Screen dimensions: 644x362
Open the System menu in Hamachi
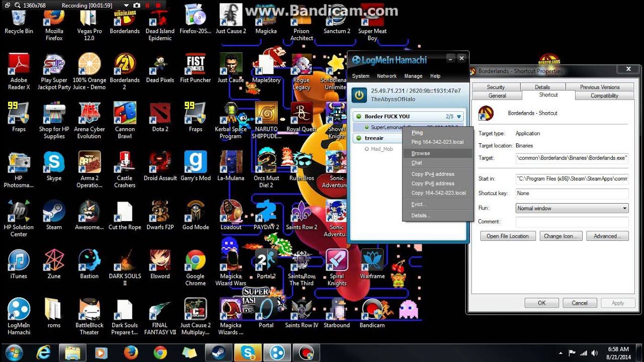(x=360, y=76)
